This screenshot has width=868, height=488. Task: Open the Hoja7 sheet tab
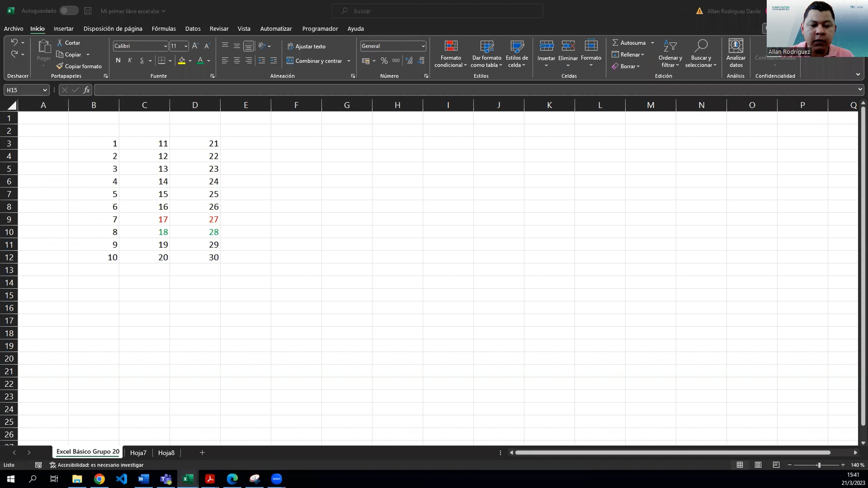tap(138, 453)
